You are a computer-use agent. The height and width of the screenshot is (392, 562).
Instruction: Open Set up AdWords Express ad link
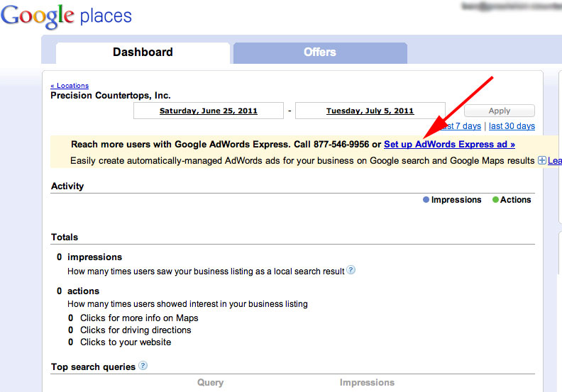[x=449, y=145]
